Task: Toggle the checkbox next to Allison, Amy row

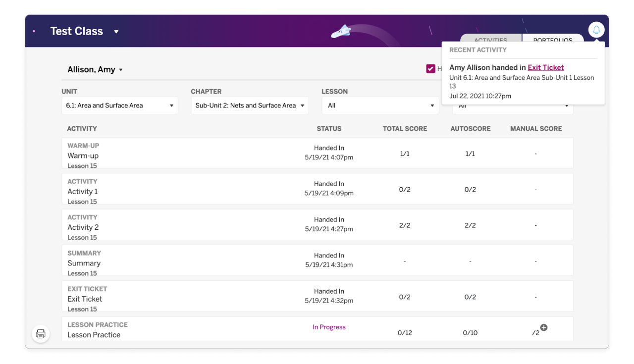Action: 430,69
